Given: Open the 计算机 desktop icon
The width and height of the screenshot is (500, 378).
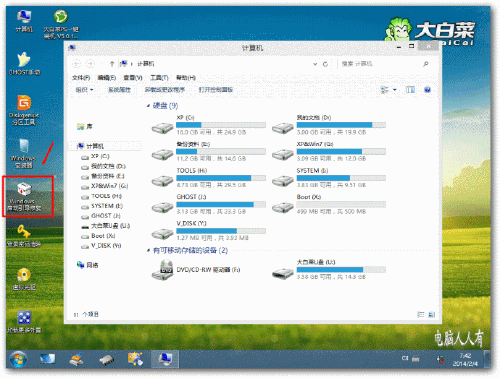Looking at the screenshot, I should (x=24, y=21).
